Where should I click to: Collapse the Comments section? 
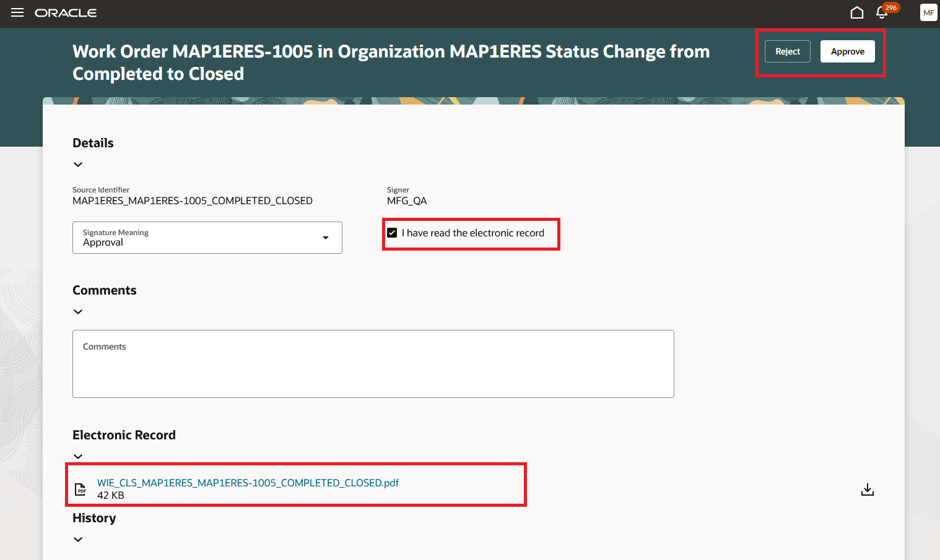click(x=78, y=311)
